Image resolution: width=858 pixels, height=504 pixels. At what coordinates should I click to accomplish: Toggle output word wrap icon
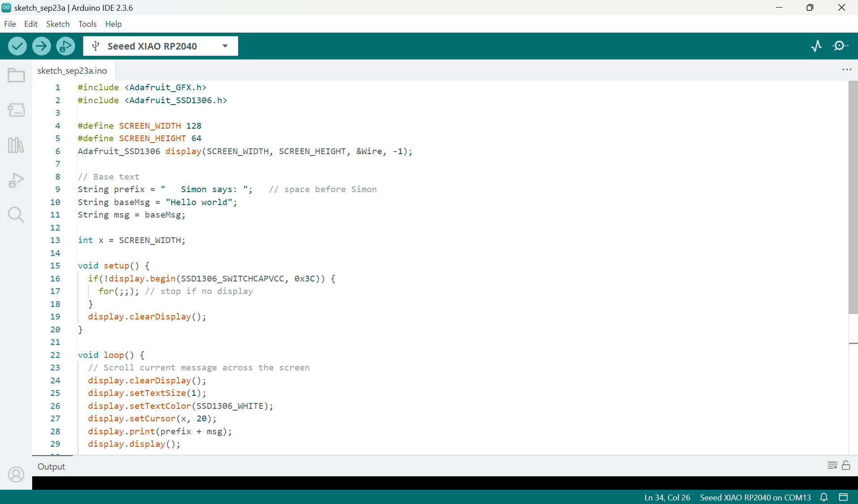tap(832, 466)
